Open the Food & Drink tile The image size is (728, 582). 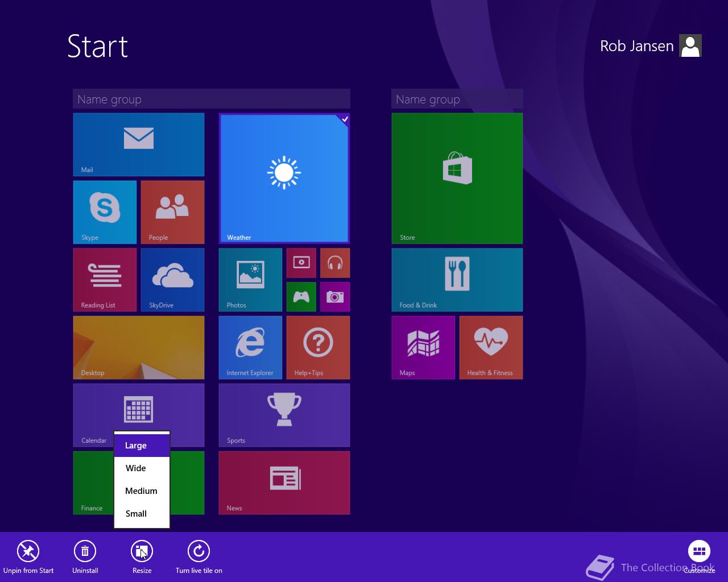457,280
